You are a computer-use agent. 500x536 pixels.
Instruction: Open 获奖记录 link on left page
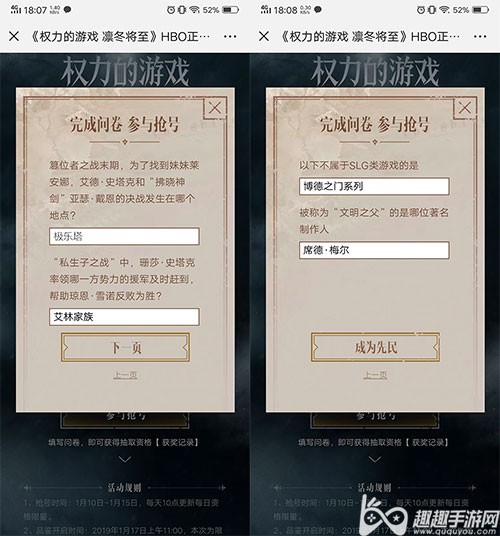tap(177, 442)
